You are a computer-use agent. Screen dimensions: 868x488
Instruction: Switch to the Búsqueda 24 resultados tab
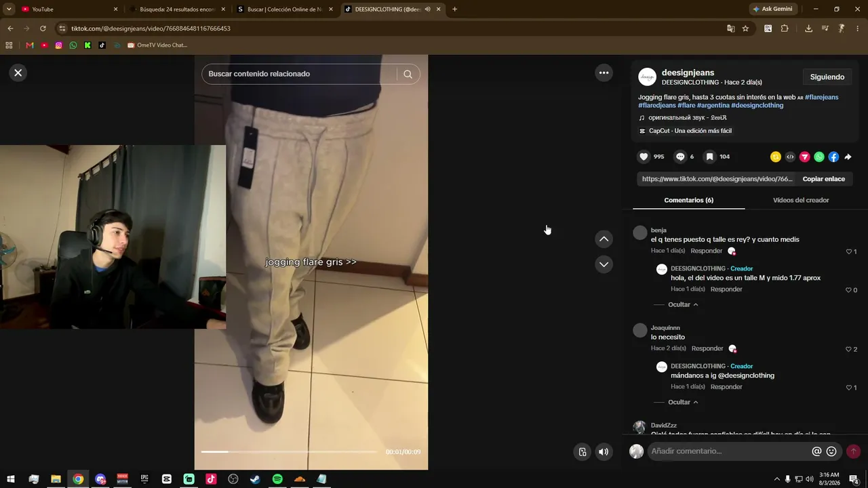[x=176, y=9]
